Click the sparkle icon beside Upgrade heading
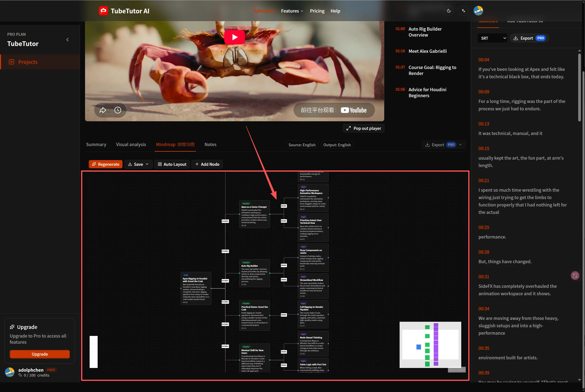Viewport: 585px width, 392px height. coord(12,327)
